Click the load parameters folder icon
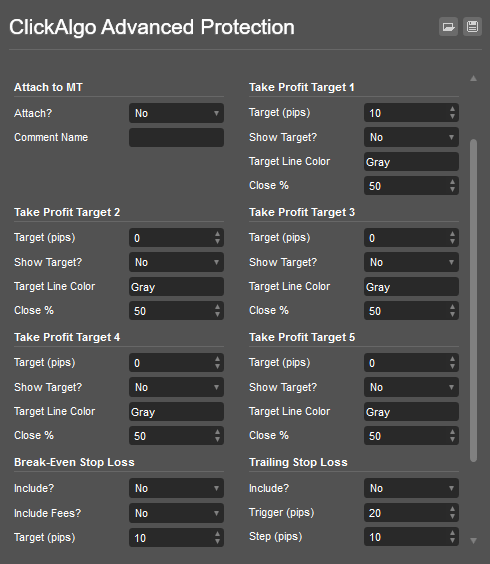 point(448,27)
